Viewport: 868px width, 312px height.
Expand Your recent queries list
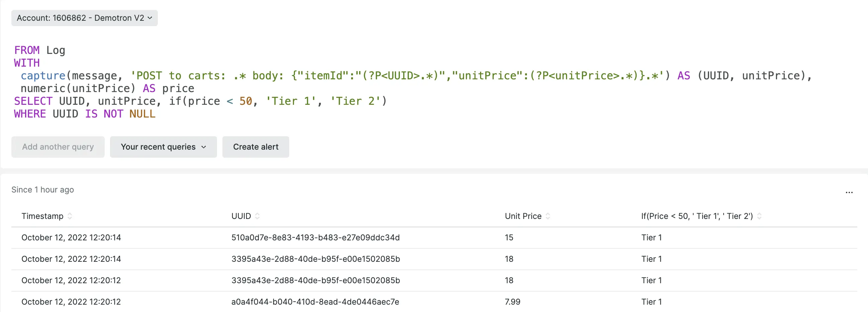tap(163, 147)
